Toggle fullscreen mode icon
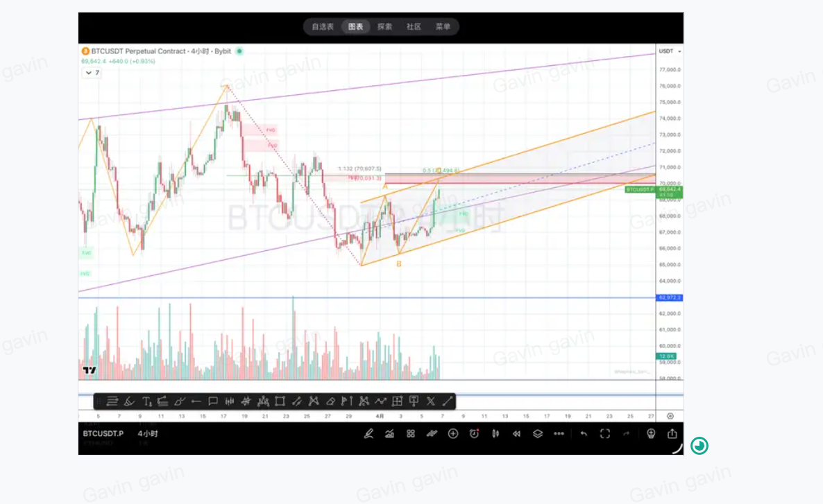Image resolution: width=823 pixels, height=504 pixels. (605, 434)
